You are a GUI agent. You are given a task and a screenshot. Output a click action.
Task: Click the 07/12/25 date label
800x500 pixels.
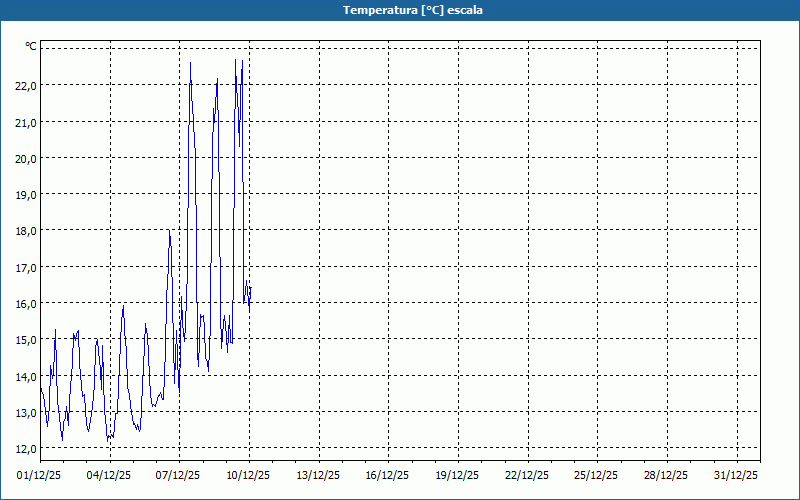point(179,475)
